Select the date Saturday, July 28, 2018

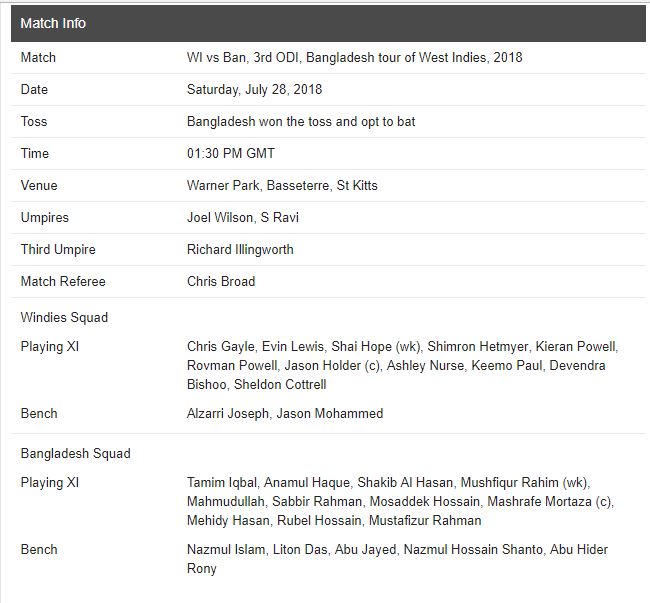coord(254,90)
